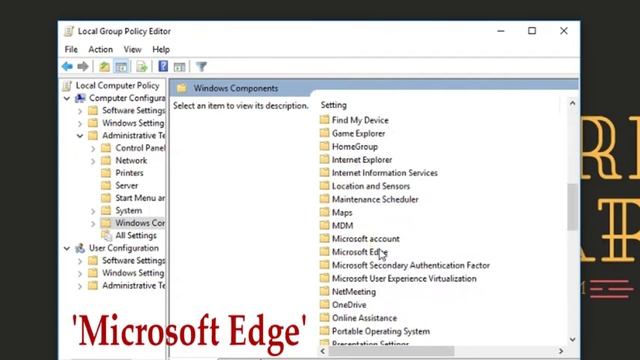Screen dimensions: 640x360
Task: Click the Setting column header
Action: point(334,105)
